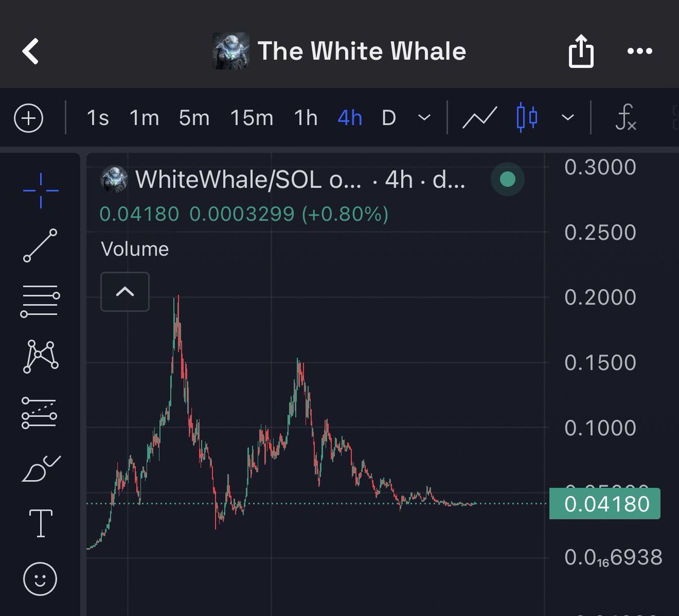Tap the 0.3000 price axis label
679x616 pixels.
click(600, 167)
